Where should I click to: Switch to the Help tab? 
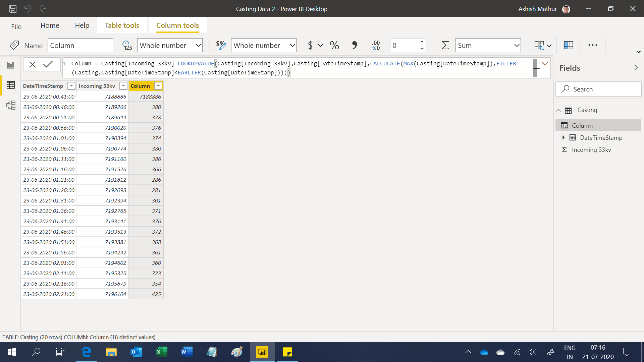[x=82, y=25]
